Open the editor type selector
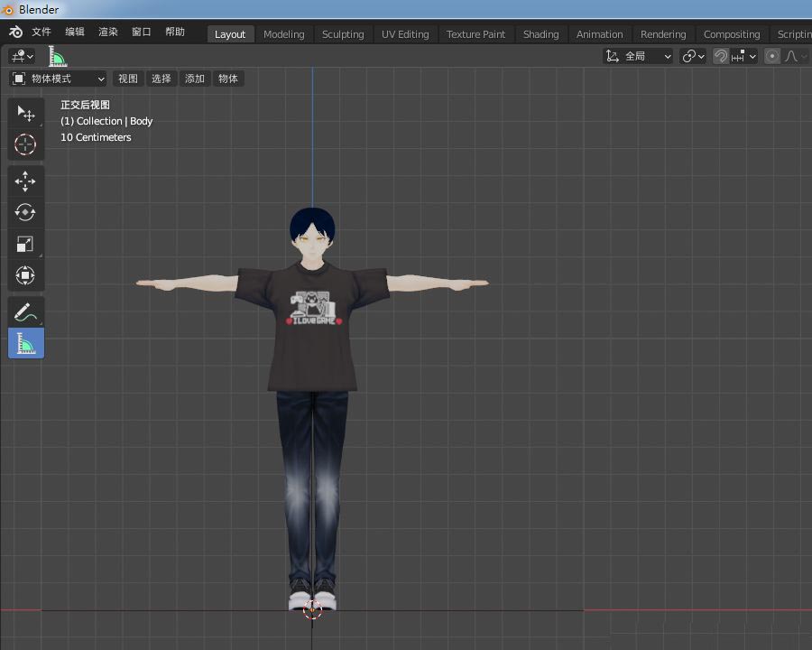The width and height of the screenshot is (812, 650). pos(23,56)
